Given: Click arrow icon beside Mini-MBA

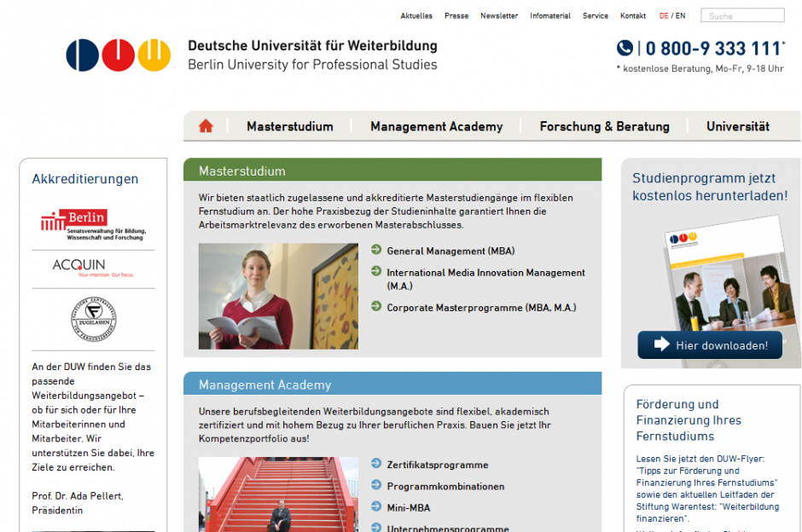Looking at the screenshot, I should click(376, 506).
